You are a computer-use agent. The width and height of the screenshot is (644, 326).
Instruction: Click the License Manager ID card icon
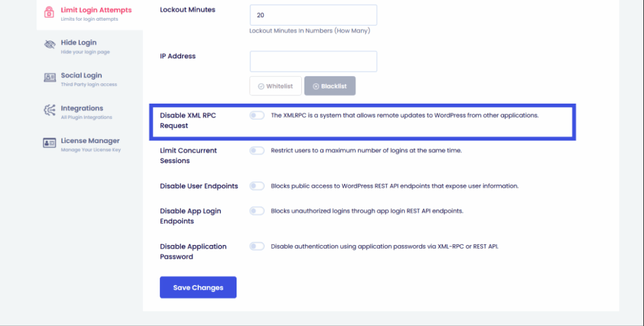[x=50, y=143]
